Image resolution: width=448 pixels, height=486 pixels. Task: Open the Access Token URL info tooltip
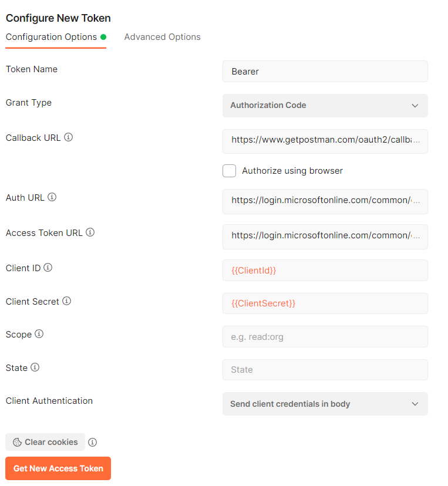pyautogui.click(x=90, y=232)
